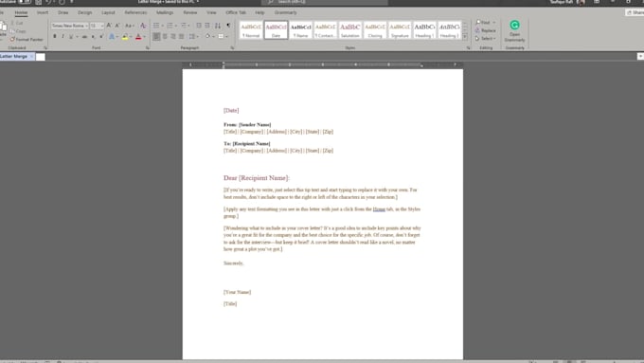644x363 pixels.
Task: Increase paragraph indent
Action: tap(207, 26)
